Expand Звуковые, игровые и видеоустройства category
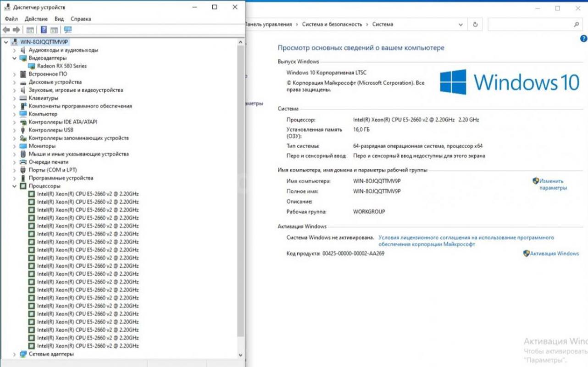This screenshot has height=367, width=588. click(14, 90)
